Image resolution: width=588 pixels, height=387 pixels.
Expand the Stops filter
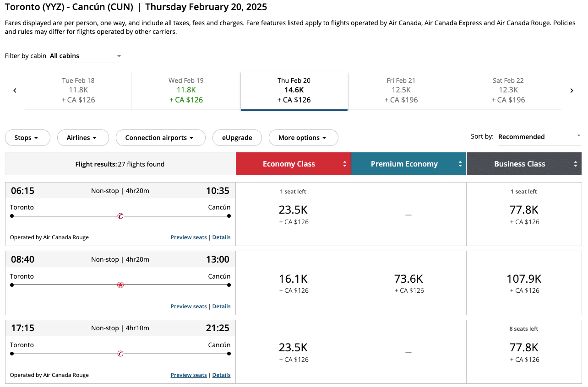pos(27,138)
